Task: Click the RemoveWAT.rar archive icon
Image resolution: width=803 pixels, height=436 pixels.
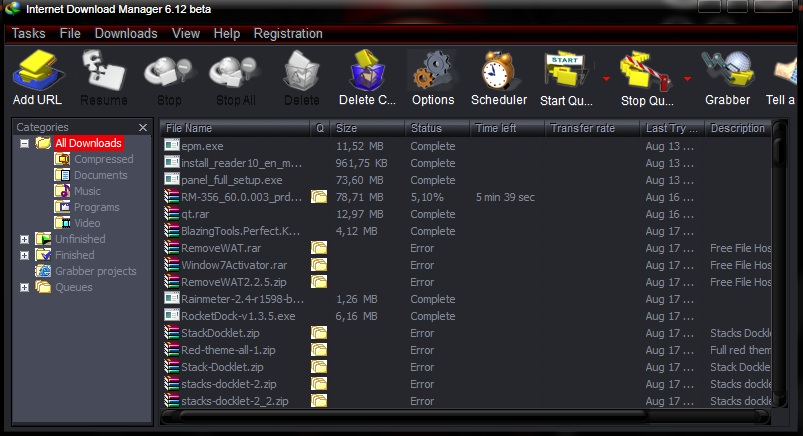Action: [172, 247]
